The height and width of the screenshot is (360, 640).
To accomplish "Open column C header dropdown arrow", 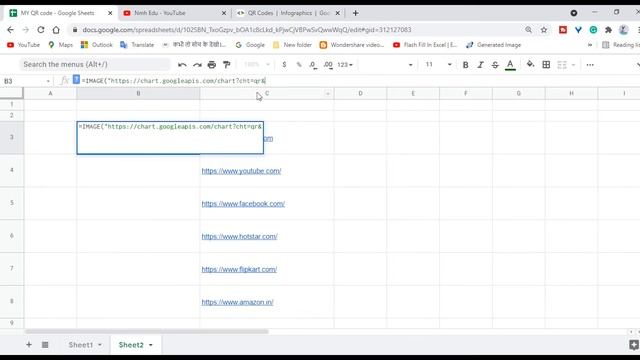I will point(327,93).
